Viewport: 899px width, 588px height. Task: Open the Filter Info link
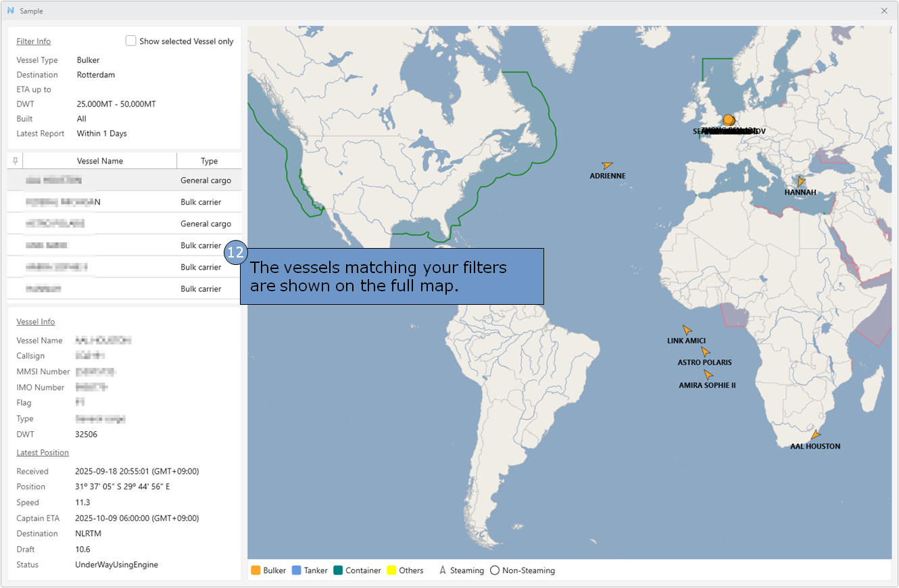tap(34, 41)
